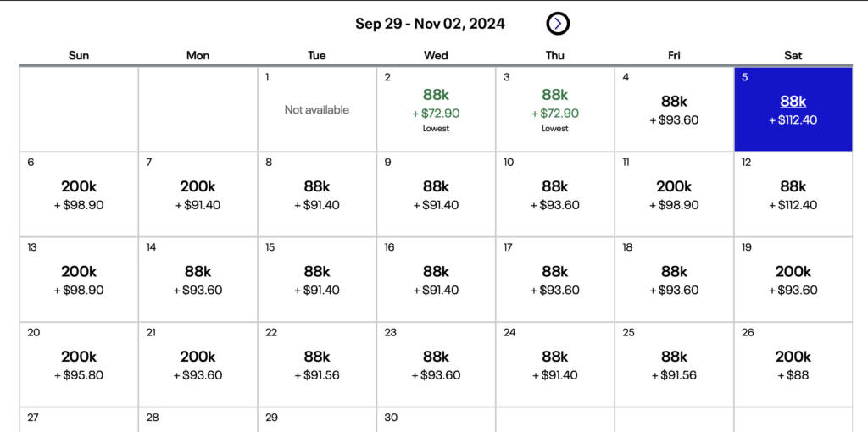
Task: Select October 19 at 200k + $93.60
Action: (x=793, y=280)
